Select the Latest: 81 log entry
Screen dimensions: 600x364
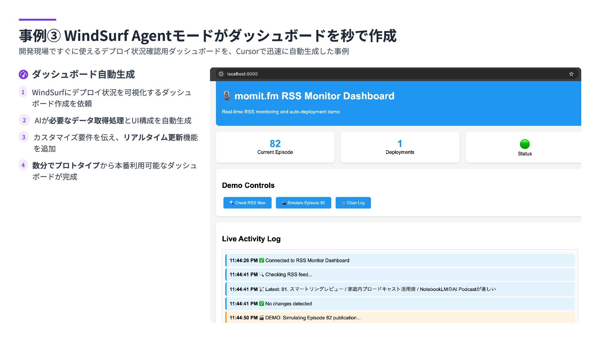coord(400,289)
